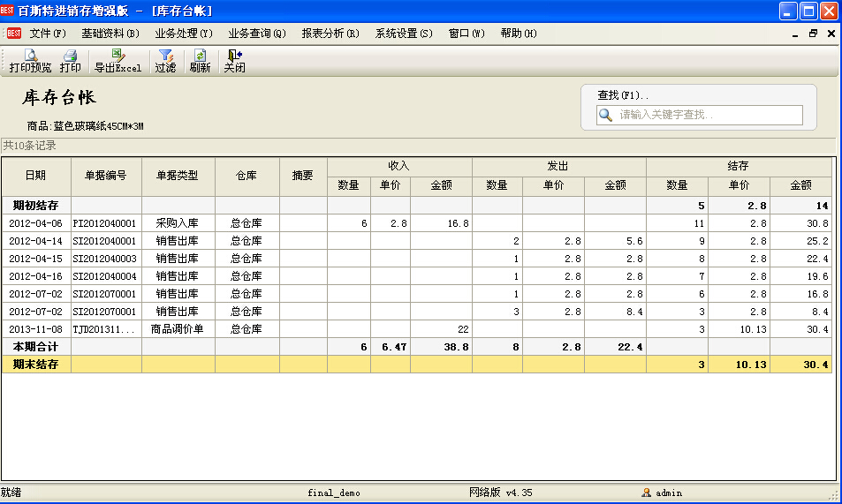Click the 日期 column header
The width and height of the screenshot is (842, 504).
(36, 176)
